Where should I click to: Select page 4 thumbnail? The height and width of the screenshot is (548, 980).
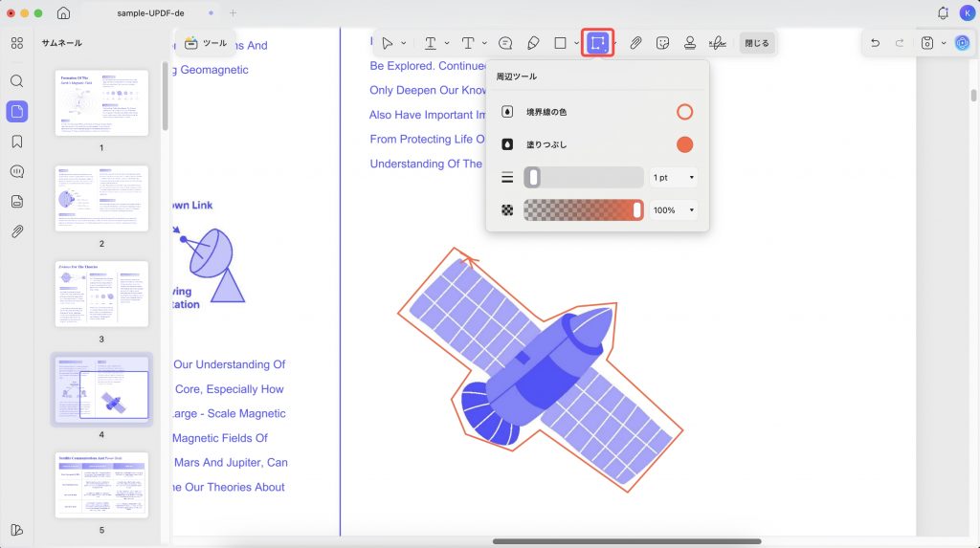click(101, 389)
